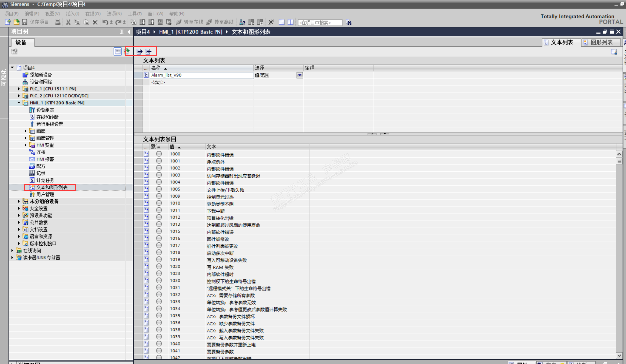Select default radio for value 1030
Image resolution: width=626 pixels, height=364 pixels.
(159, 280)
